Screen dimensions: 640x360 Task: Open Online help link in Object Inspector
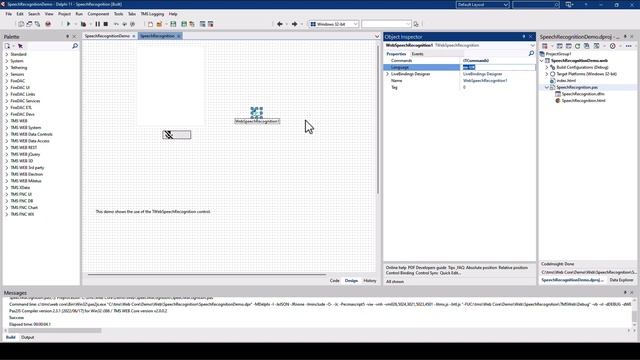[396, 268]
